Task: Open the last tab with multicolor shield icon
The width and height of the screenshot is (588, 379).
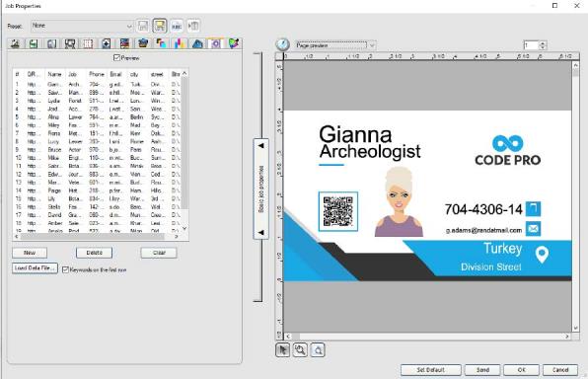Action: click(x=233, y=43)
